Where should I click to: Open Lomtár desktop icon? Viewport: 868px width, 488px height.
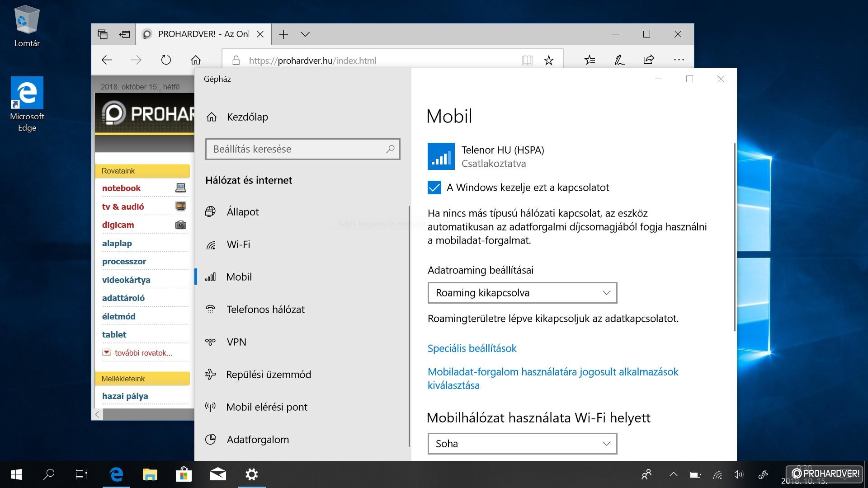[27, 26]
